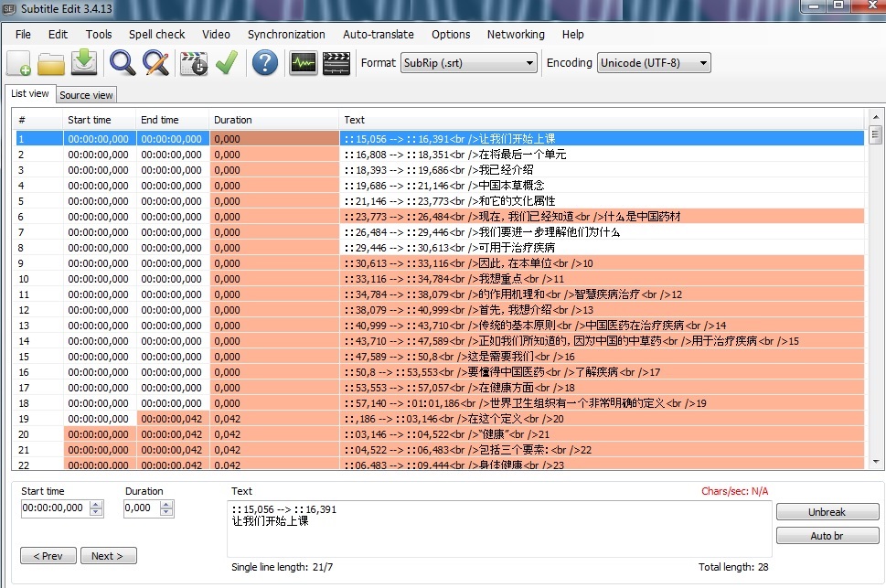Open Visual sync clapperboard-clock icon

[x=193, y=63]
